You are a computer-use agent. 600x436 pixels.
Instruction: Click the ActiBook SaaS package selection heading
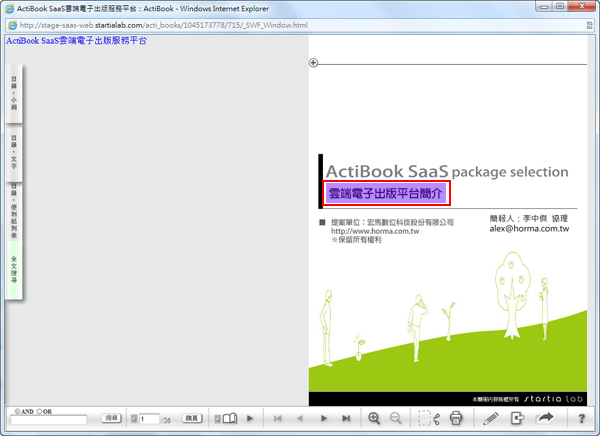[x=447, y=171]
